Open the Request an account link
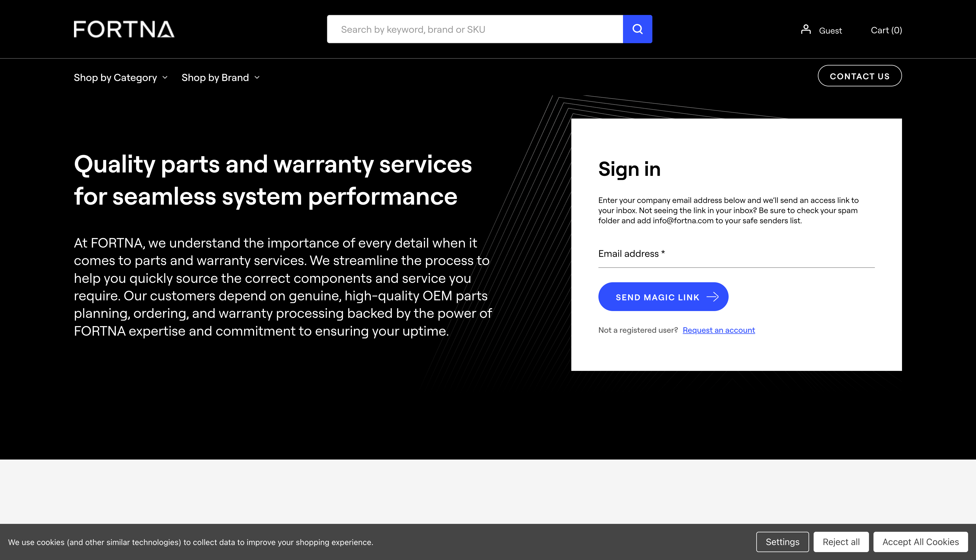The image size is (976, 560). tap(719, 330)
